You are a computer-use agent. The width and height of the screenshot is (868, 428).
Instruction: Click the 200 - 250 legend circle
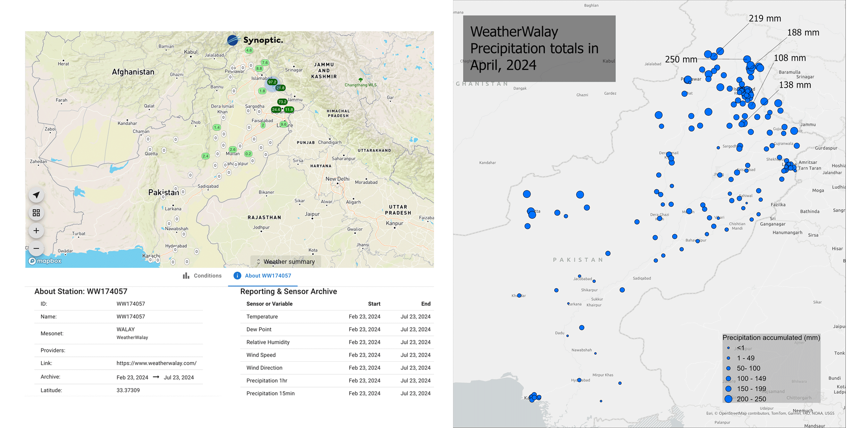tap(728, 399)
